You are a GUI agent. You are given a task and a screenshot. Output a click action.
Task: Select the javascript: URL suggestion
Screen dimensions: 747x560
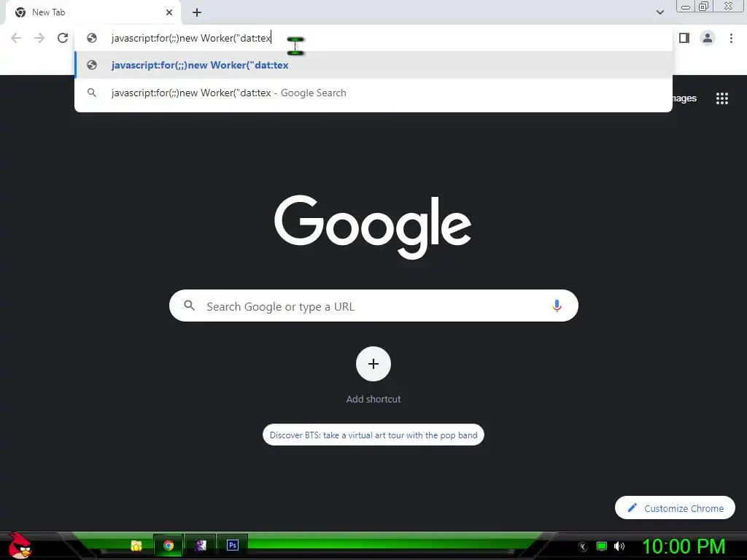pos(373,65)
